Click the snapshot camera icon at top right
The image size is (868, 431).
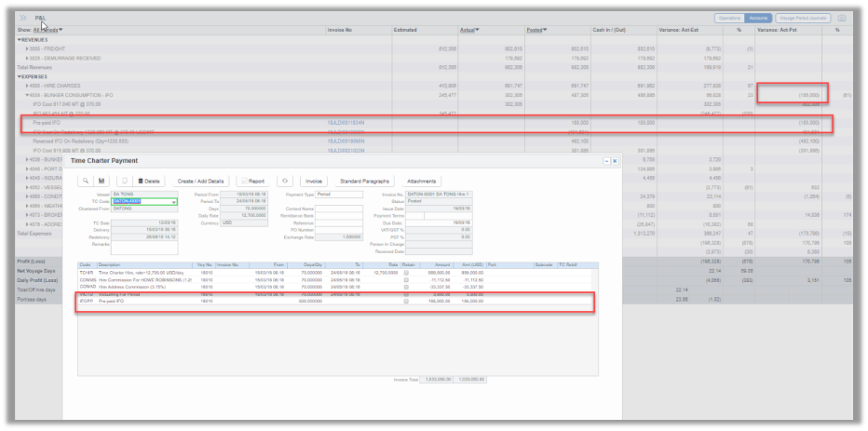coord(842,18)
